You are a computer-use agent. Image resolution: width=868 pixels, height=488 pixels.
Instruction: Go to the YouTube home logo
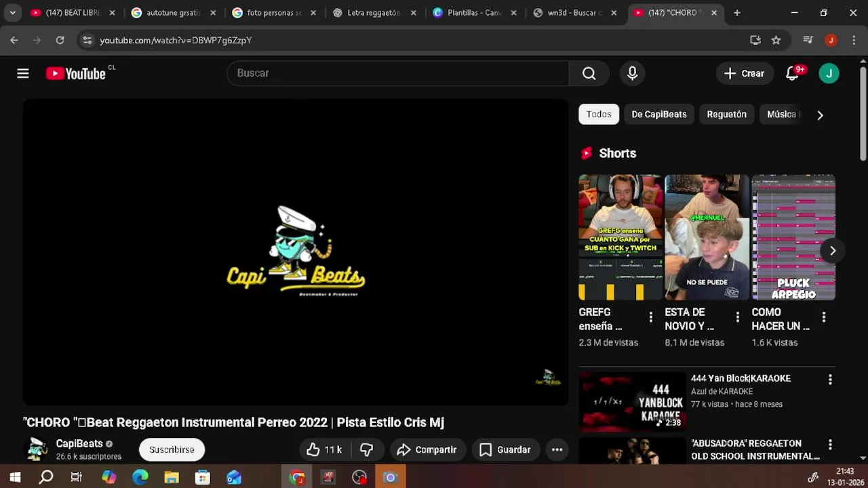click(76, 73)
